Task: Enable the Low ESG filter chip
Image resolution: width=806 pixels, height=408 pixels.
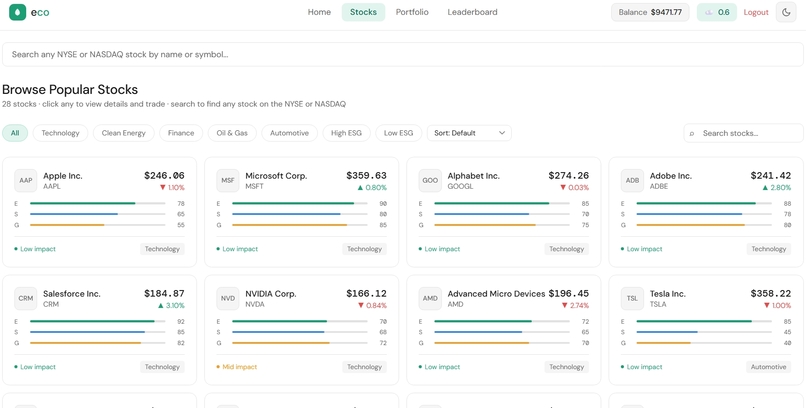Action: pyautogui.click(x=398, y=133)
